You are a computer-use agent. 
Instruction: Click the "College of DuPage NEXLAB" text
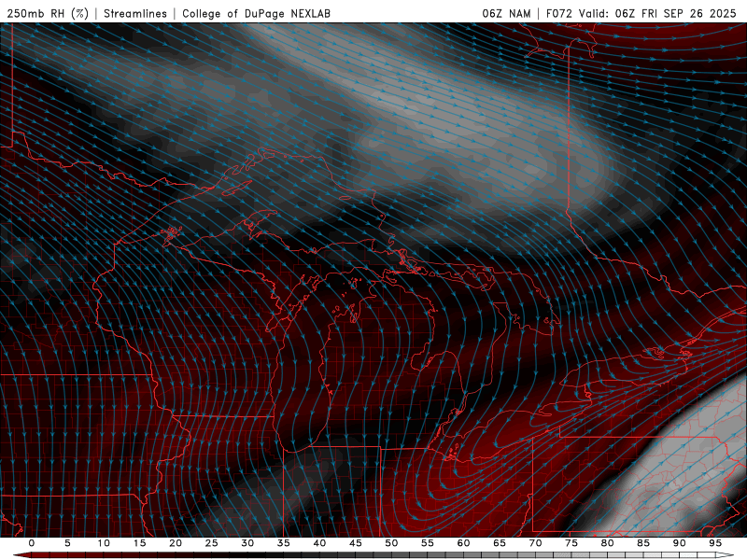click(x=256, y=13)
